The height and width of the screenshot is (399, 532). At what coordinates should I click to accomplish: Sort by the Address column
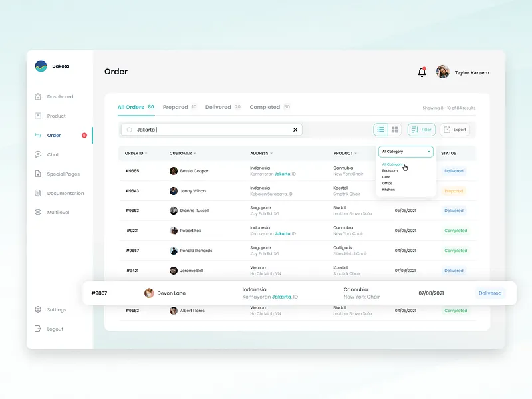click(261, 154)
